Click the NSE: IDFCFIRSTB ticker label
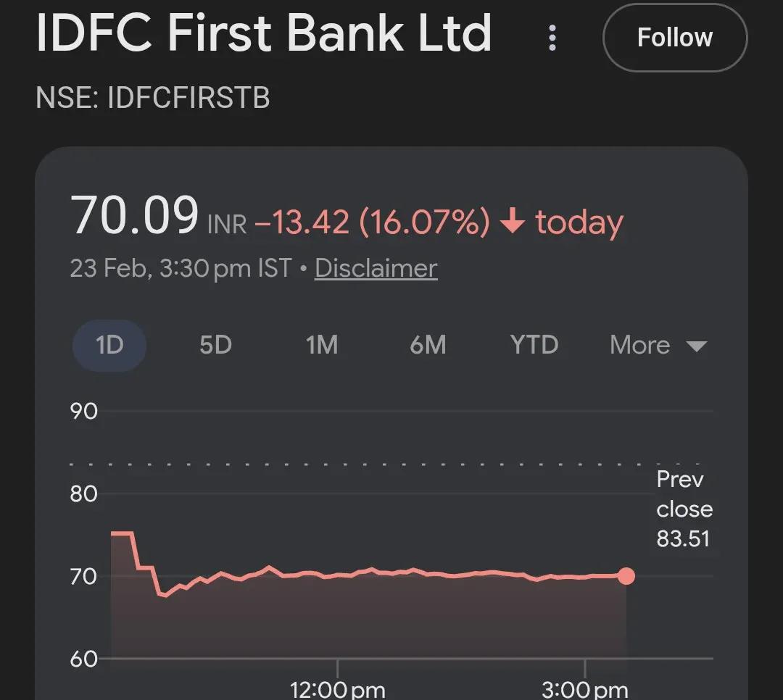The width and height of the screenshot is (783, 700). 153,98
